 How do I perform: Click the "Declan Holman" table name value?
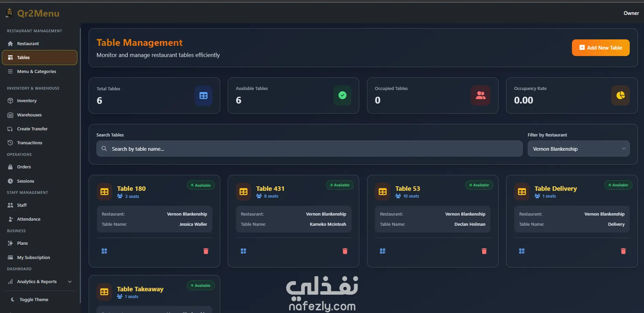coord(470,224)
